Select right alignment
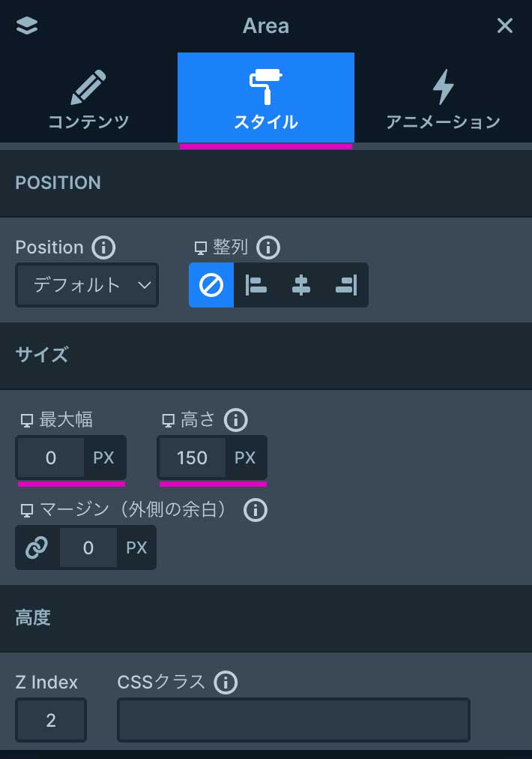The image size is (532, 759). click(346, 285)
